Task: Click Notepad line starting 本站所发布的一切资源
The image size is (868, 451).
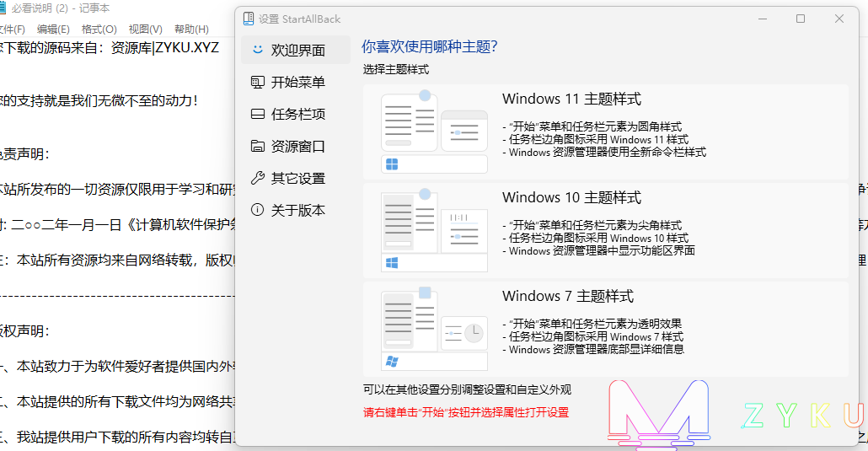Action: (118, 190)
